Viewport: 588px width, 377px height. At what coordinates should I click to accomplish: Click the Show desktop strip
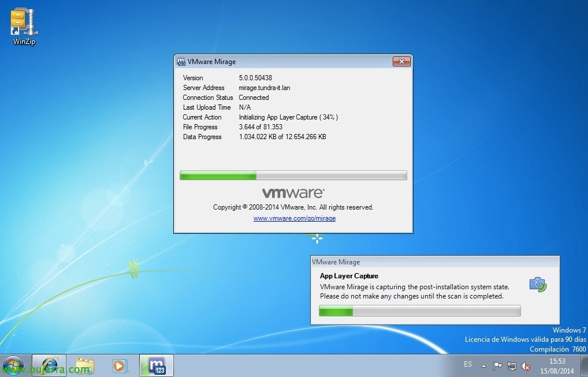tap(585, 366)
